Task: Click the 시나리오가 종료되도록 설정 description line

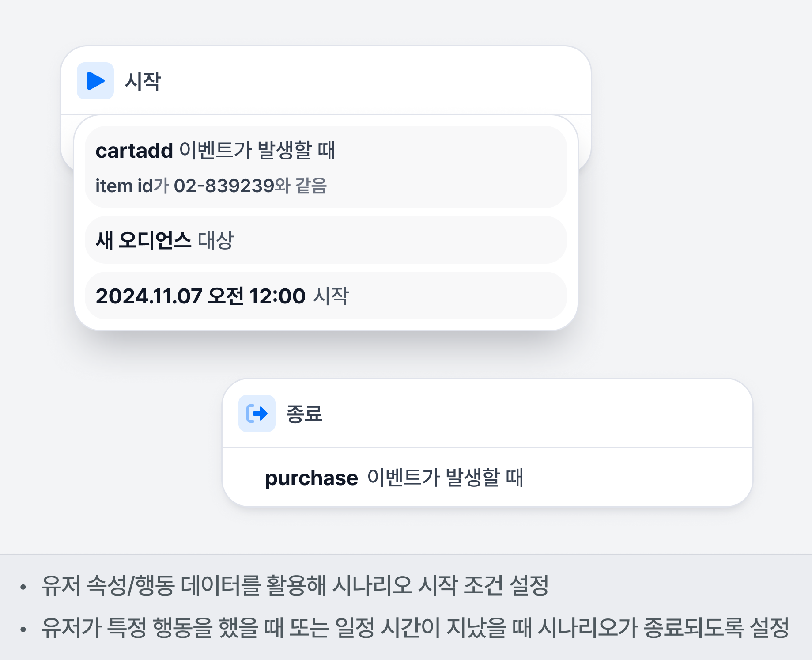Action: [x=415, y=628]
